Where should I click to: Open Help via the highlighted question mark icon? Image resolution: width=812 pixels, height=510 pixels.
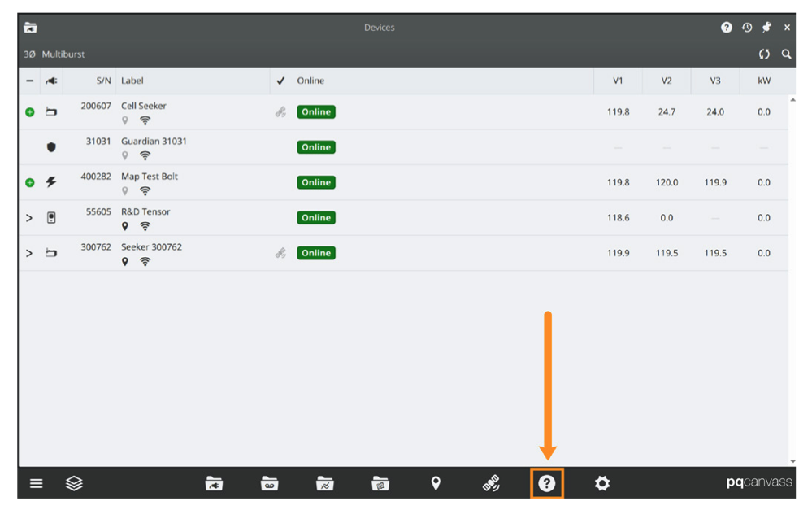(546, 483)
